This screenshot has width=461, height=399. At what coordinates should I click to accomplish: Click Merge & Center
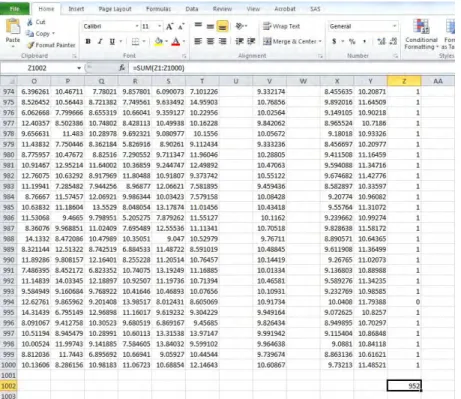coord(290,41)
